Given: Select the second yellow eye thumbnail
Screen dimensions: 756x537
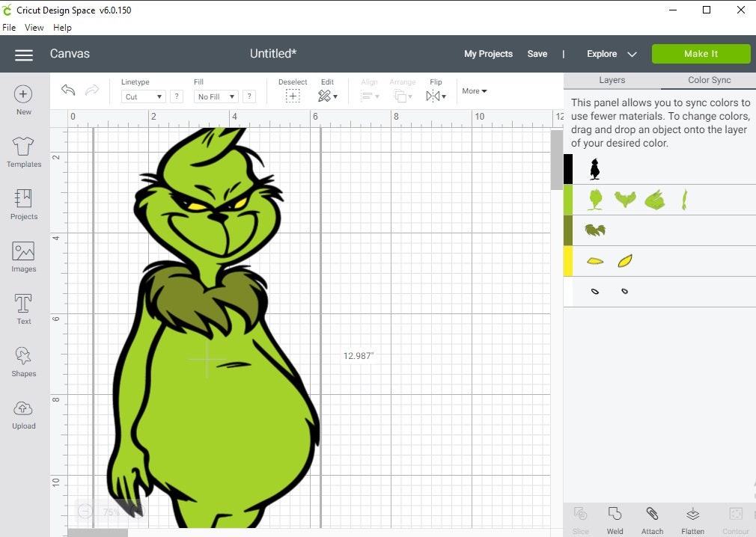Looking at the screenshot, I should [x=625, y=261].
